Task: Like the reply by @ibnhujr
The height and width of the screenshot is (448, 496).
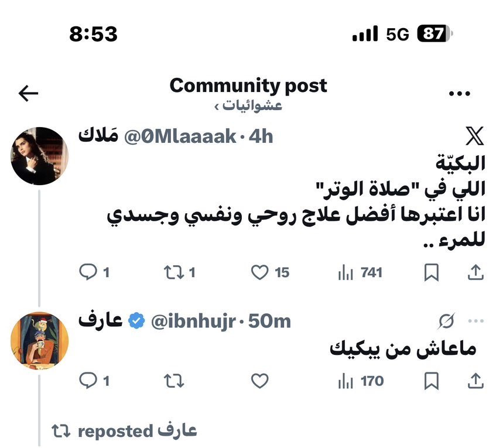Action: [259, 381]
